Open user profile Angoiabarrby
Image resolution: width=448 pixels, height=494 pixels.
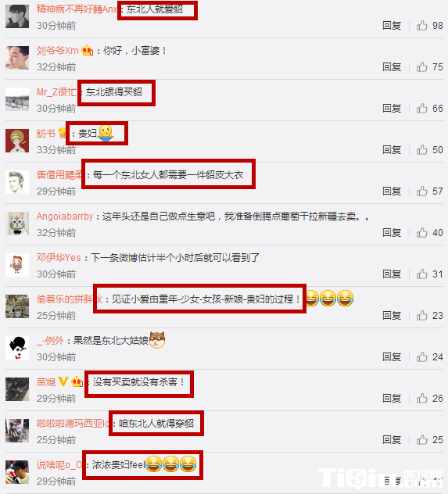[65, 217]
